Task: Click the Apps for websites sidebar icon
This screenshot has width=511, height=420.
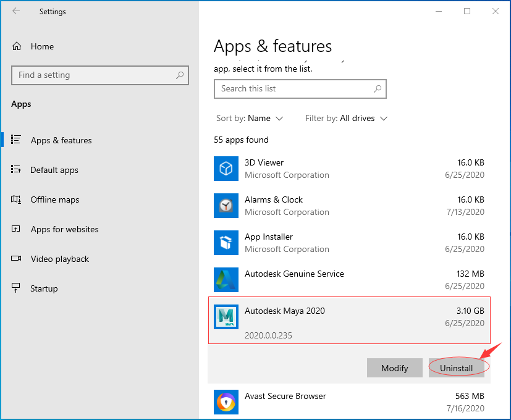Action: click(15, 229)
